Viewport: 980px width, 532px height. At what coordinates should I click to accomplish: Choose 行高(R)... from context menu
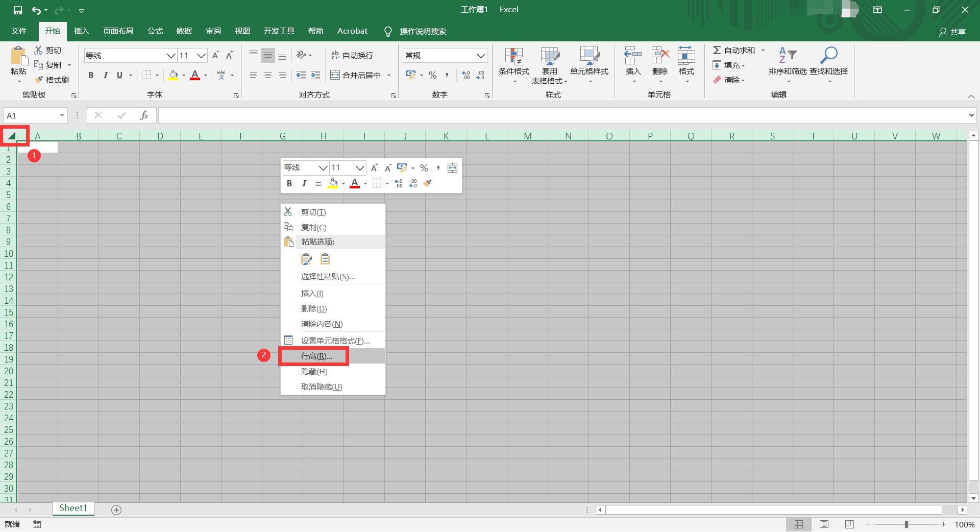[x=332, y=356]
